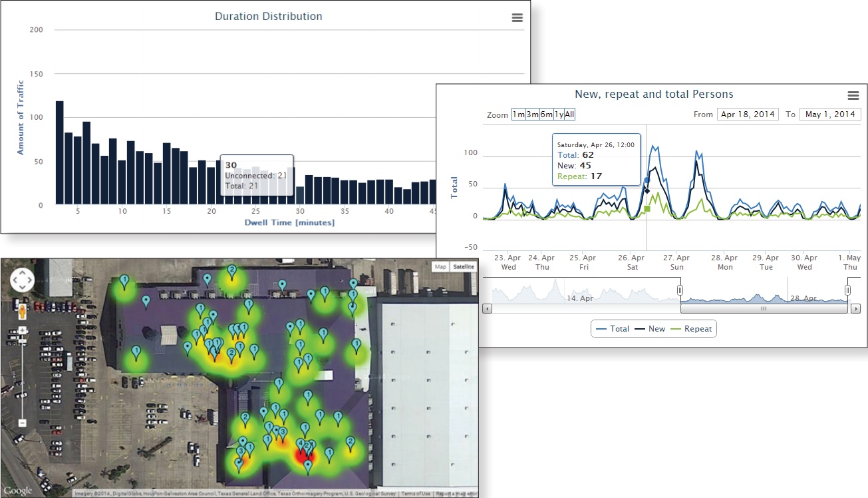The height and width of the screenshot is (498, 868).
Task: Click the navigator right range handle
Action: coord(847,290)
